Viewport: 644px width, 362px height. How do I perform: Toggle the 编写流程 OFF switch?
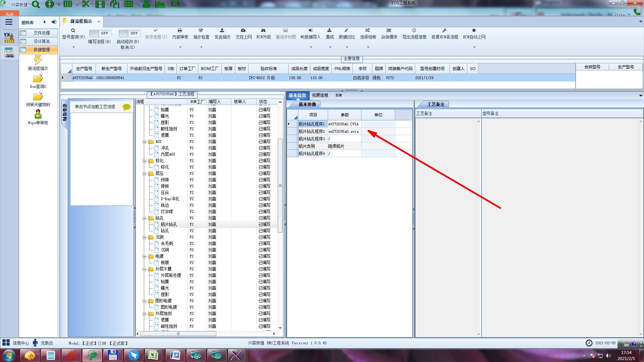pyautogui.click(x=100, y=33)
